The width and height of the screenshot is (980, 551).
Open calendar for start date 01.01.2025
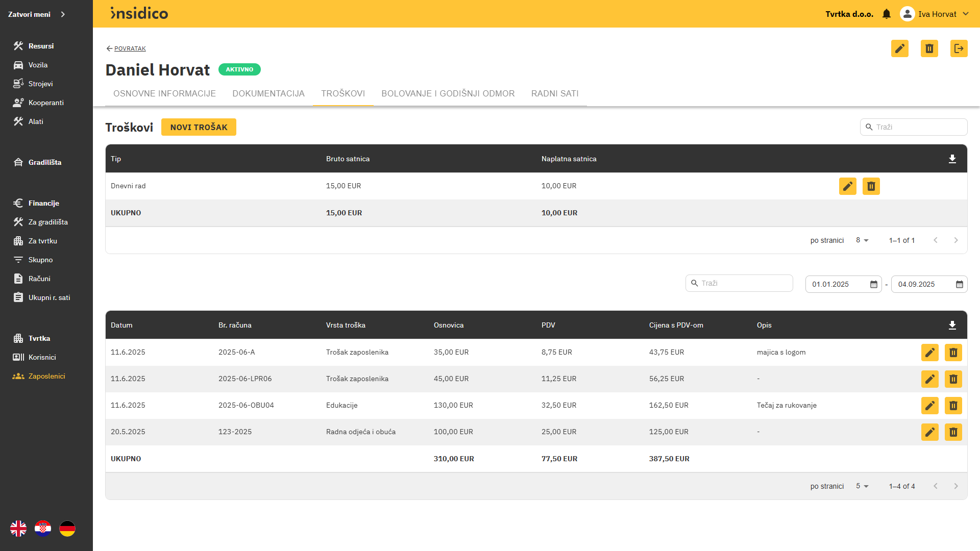[873, 285]
